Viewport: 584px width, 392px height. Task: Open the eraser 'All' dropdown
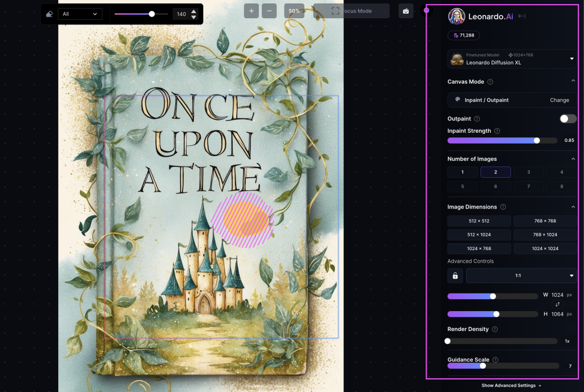[80, 14]
